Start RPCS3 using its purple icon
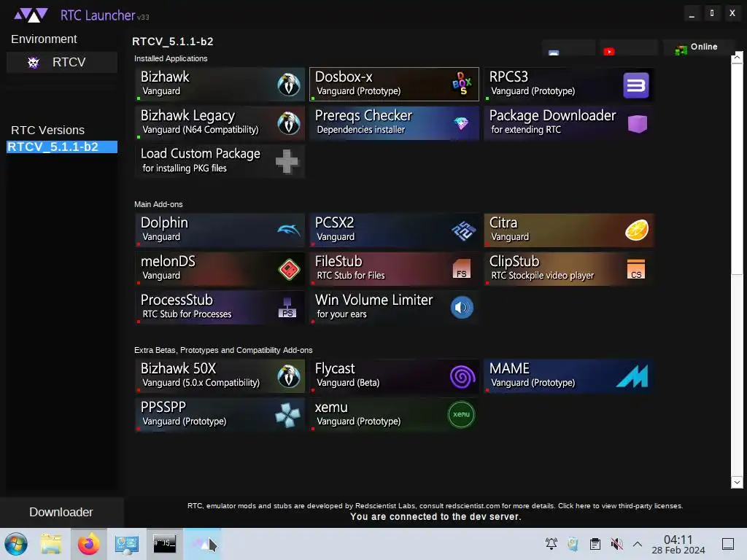This screenshot has width=747, height=560. [x=636, y=85]
